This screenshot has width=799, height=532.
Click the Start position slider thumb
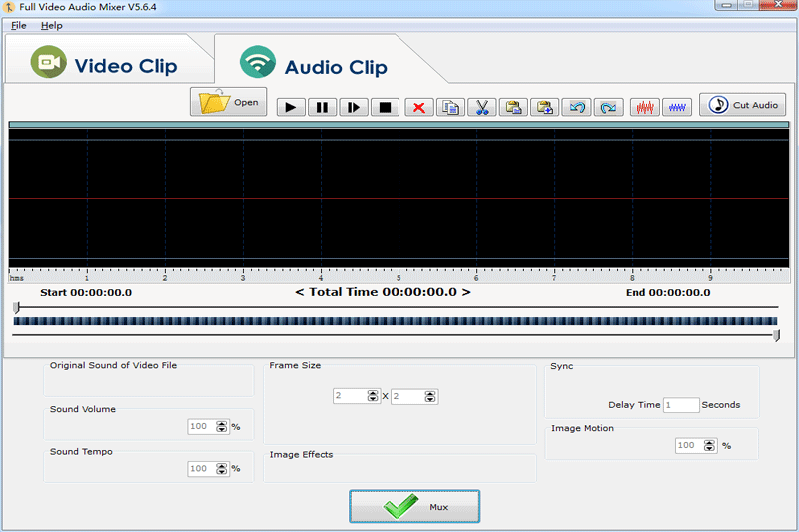click(16, 307)
